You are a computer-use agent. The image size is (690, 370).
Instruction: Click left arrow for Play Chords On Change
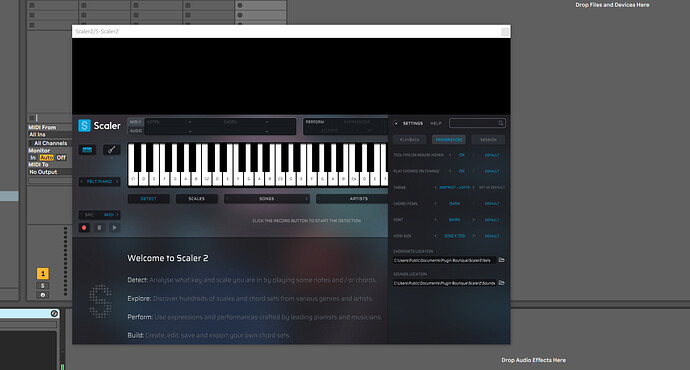point(450,171)
